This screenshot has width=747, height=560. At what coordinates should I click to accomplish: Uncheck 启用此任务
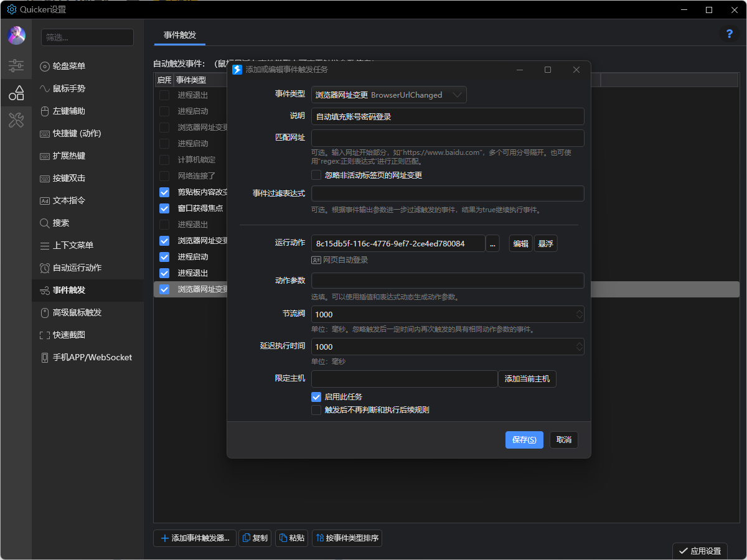tap(316, 396)
